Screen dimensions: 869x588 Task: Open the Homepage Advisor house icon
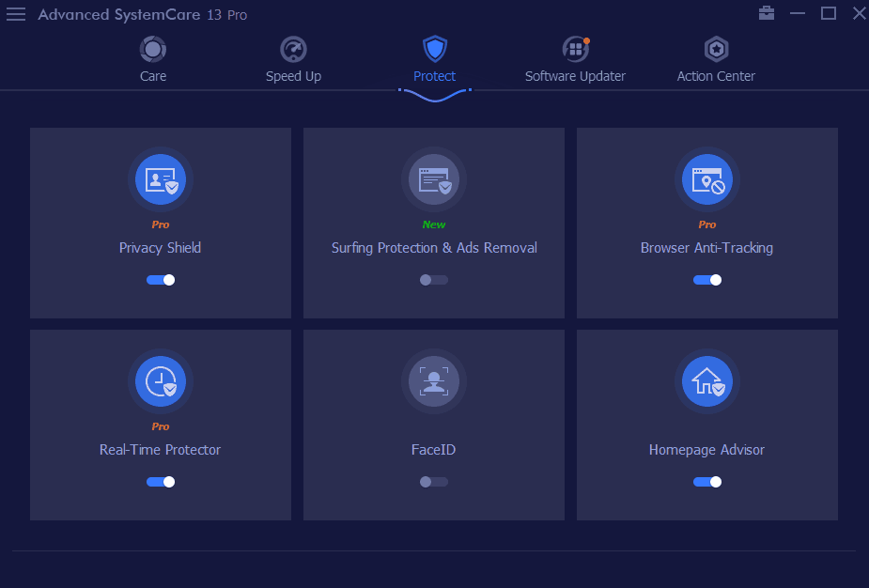click(x=707, y=381)
